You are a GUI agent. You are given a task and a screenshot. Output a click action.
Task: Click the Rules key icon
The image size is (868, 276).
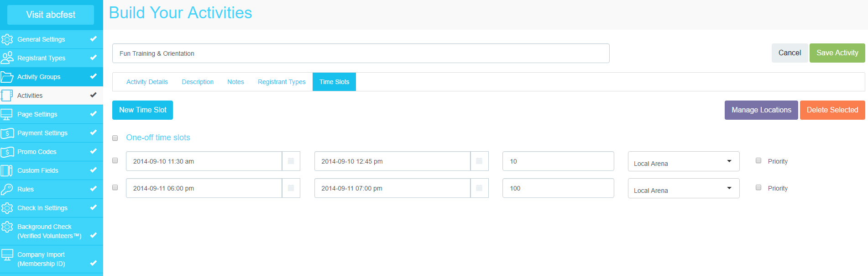click(7, 189)
